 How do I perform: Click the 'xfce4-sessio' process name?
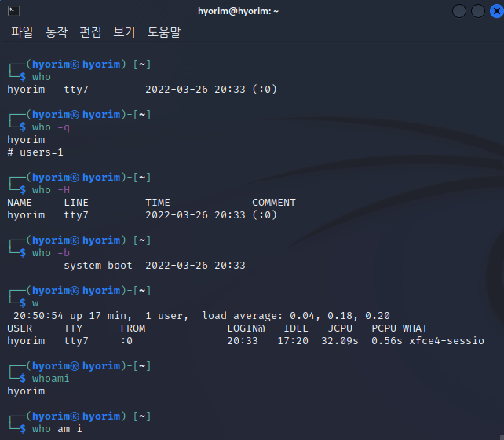[x=447, y=341]
